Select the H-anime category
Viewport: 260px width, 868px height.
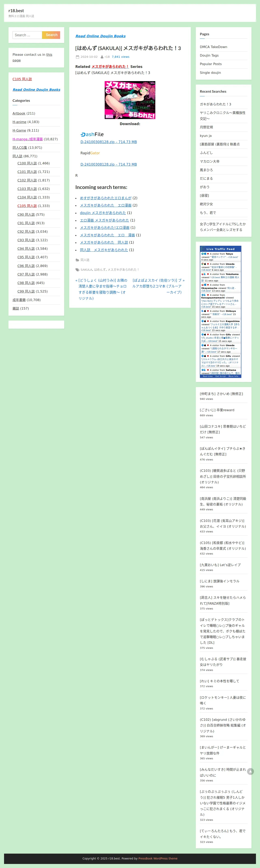[19, 122]
